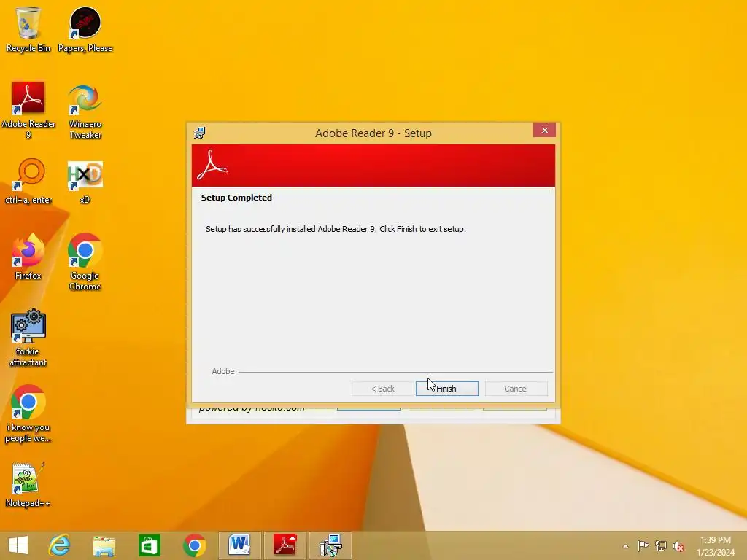Switch to Microsoft Word in the taskbar
The height and width of the screenshot is (560, 747).
tap(239, 545)
